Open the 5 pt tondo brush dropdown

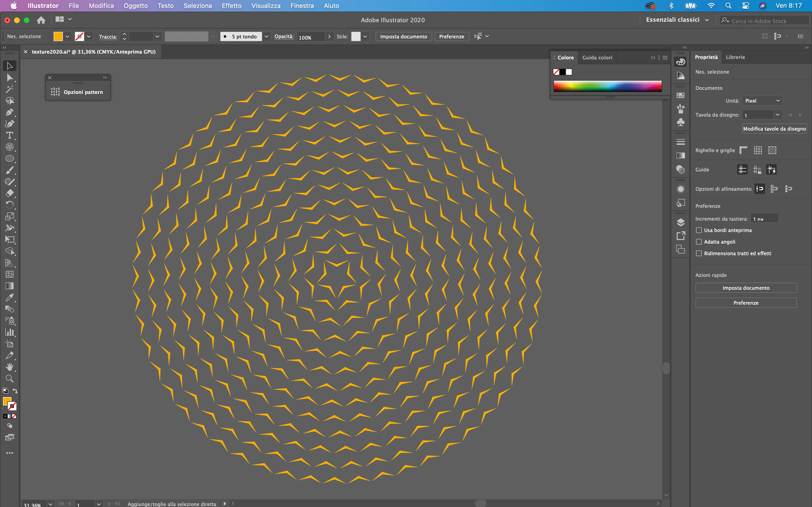coord(266,36)
